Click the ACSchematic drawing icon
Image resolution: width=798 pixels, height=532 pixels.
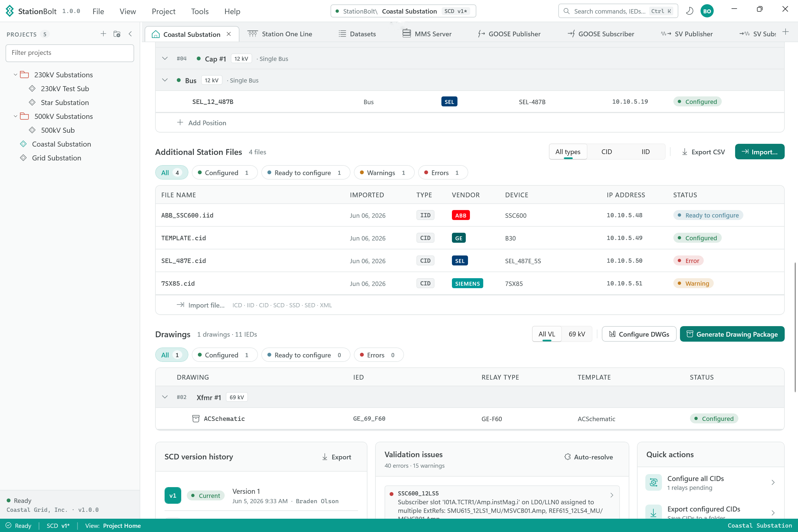(x=196, y=419)
